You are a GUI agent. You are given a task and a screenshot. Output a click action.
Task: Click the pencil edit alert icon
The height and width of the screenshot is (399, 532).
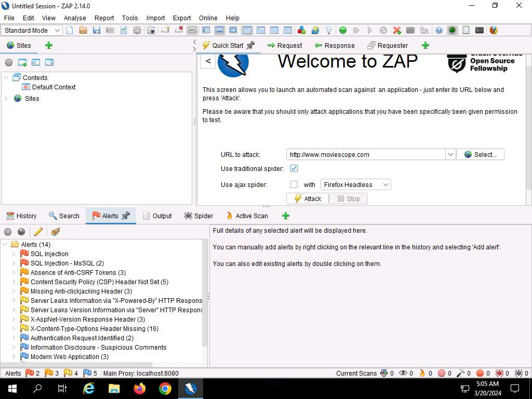pyautogui.click(x=38, y=232)
